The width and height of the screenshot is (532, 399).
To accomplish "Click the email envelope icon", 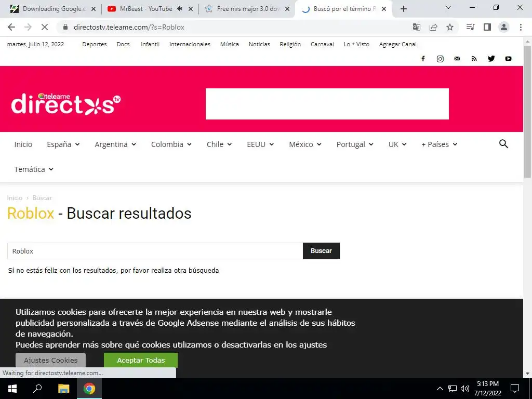I will [457, 59].
